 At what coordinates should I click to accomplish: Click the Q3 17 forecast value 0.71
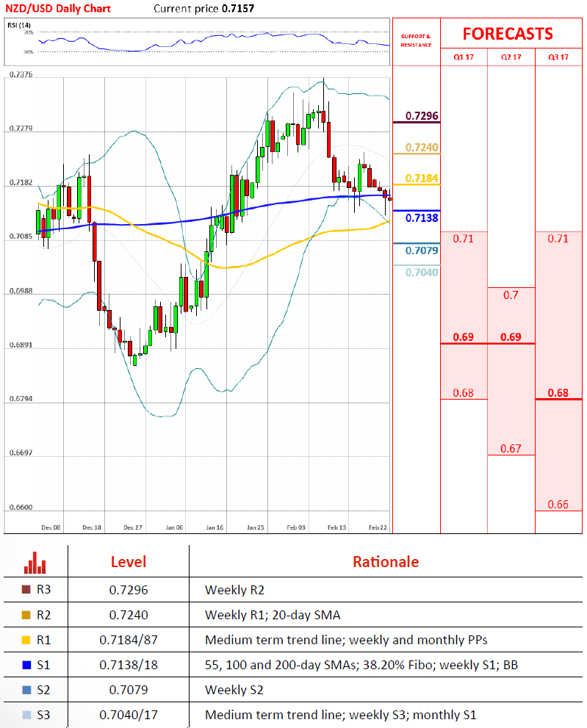(558, 239)
